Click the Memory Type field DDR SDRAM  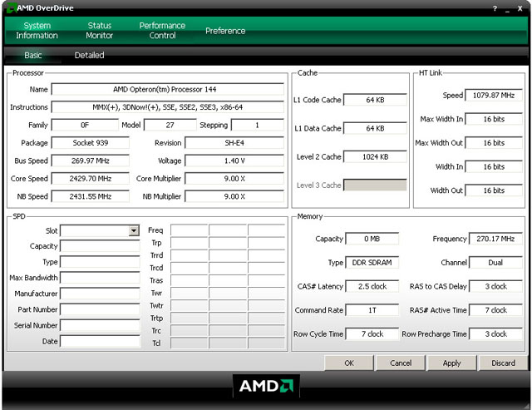click(x=372, y=262)
